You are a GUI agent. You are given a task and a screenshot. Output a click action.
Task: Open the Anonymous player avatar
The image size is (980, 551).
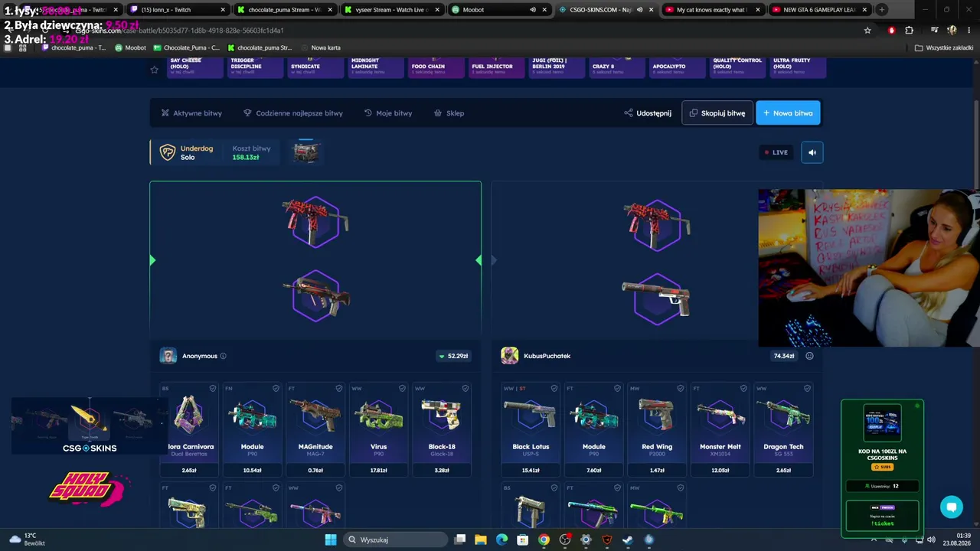(x=168, y=356)
